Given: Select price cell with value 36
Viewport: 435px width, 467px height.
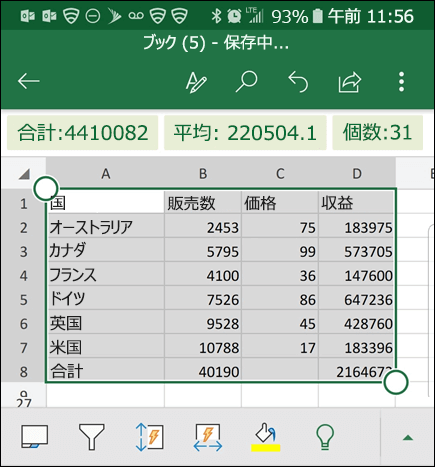Looking at the screenshot, I should (x=280, y=274).
